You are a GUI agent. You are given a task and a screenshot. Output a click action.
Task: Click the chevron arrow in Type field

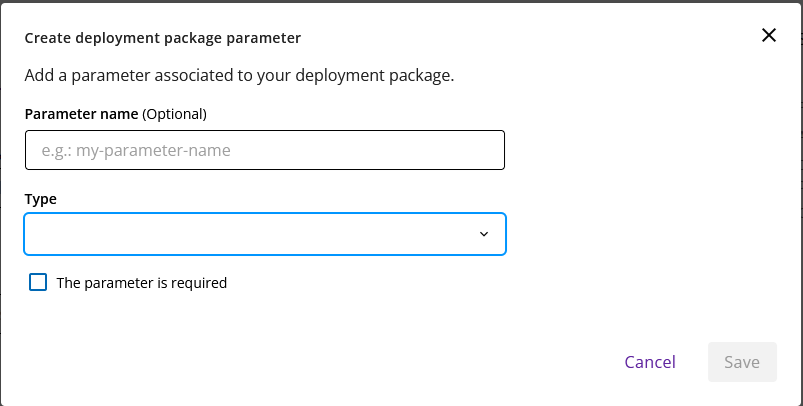[x=484, y=234]
